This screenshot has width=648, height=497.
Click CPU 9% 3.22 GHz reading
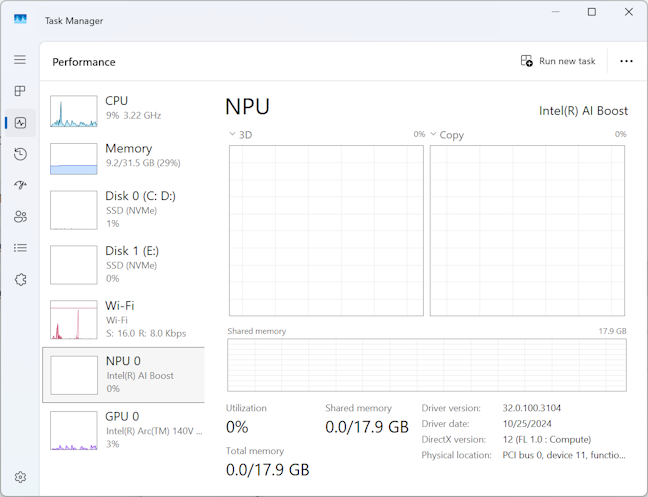(133, 115)
